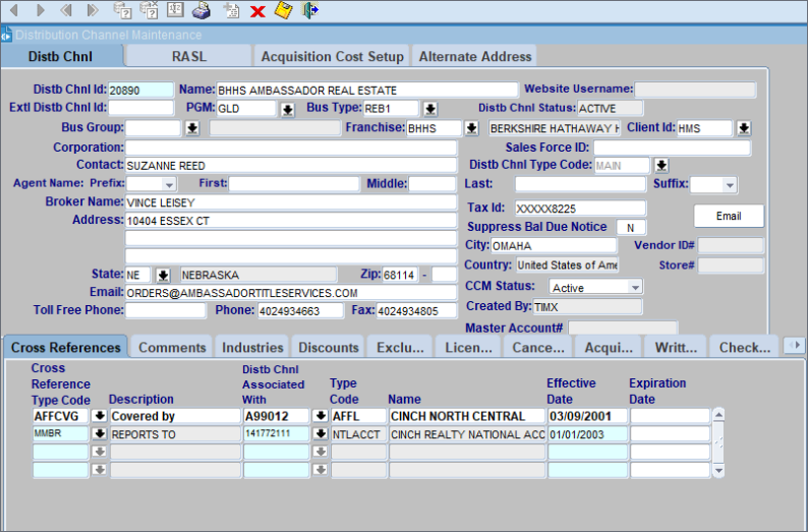Go to previous record arrow in toolbar
Viewport: 808px width, 532px height.
(14, 10)
